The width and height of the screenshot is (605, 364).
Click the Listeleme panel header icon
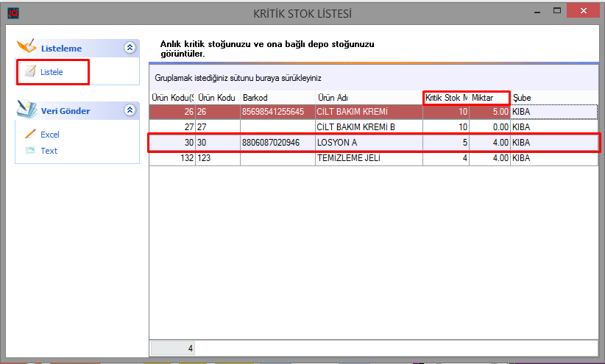pyautogui.click(x=26, y=47)
